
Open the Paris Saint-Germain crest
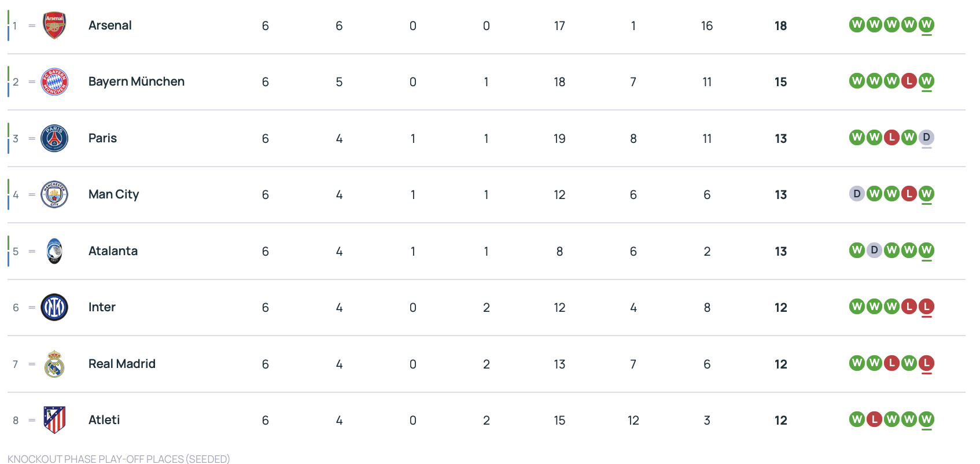(54, 138)
